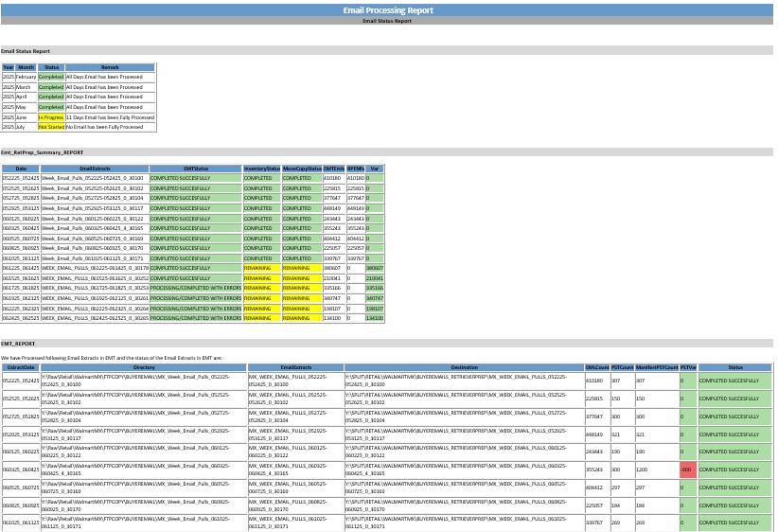778x532 pixels.
Task: Click 'Week_Email_Pulls_052525-052625_0_30102' extract cell
Action: pos(95,188)
